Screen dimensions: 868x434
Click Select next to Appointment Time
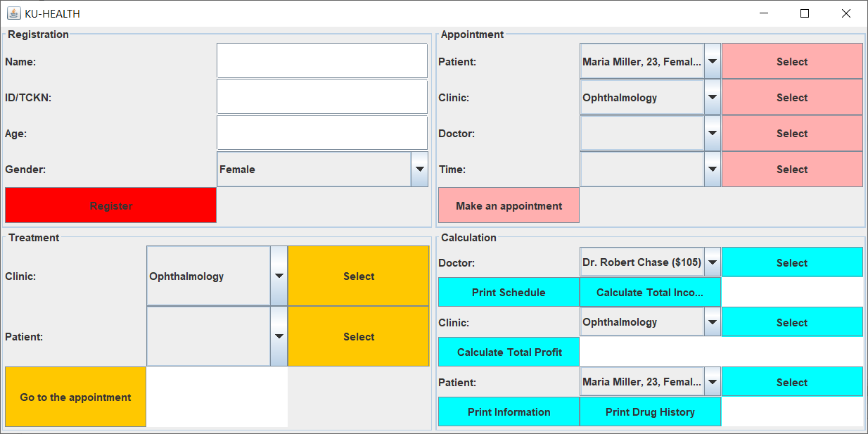tap(792, 169)
